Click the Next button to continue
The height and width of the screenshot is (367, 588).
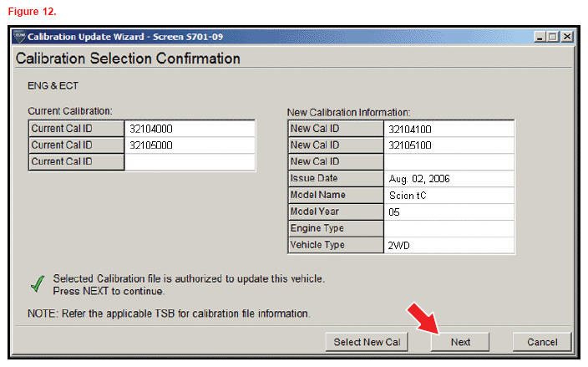click(460, 342)
